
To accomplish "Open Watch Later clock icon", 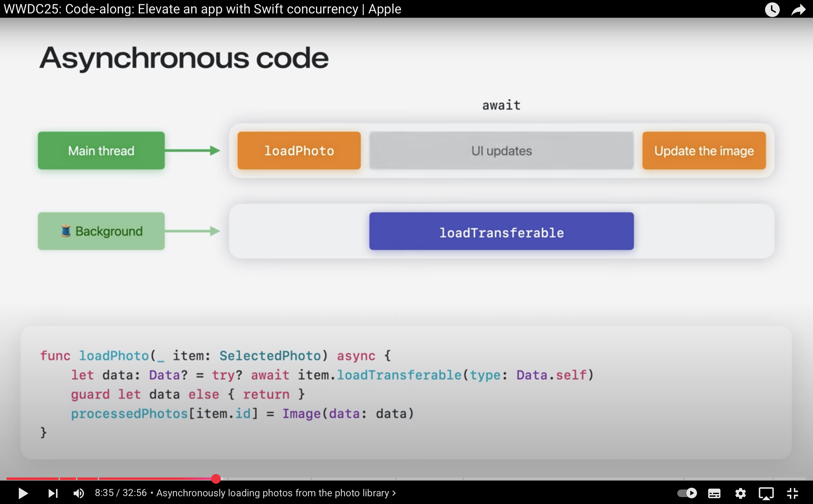I will [x=772, y=9].
